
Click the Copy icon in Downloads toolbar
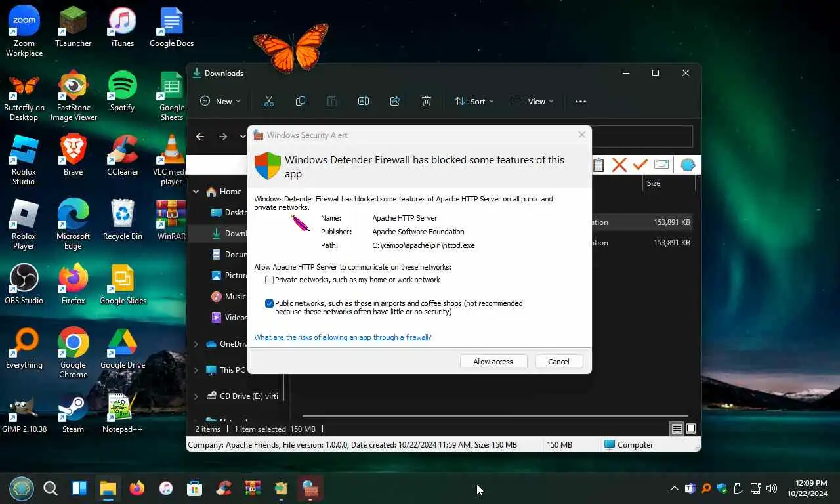tap(300, 101)
